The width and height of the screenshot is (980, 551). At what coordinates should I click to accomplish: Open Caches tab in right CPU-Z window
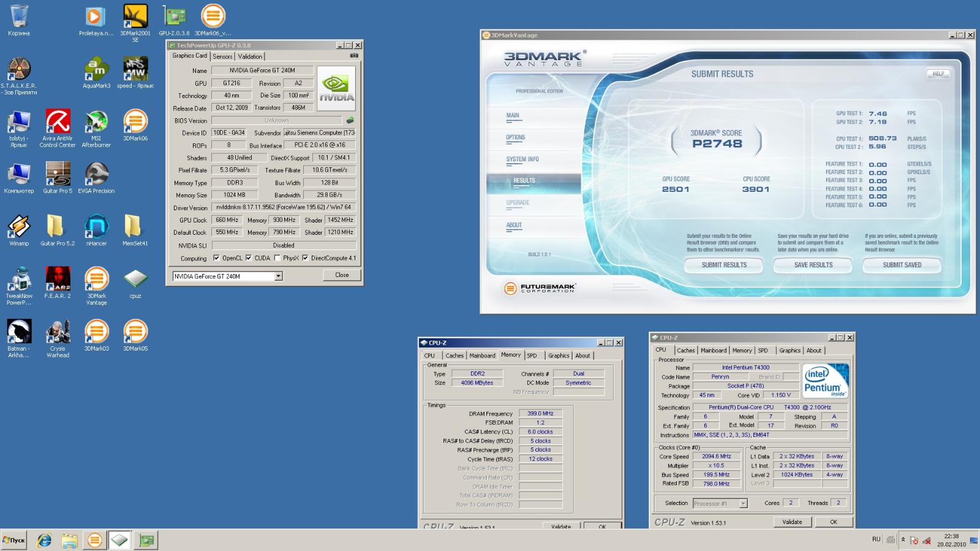685,351
